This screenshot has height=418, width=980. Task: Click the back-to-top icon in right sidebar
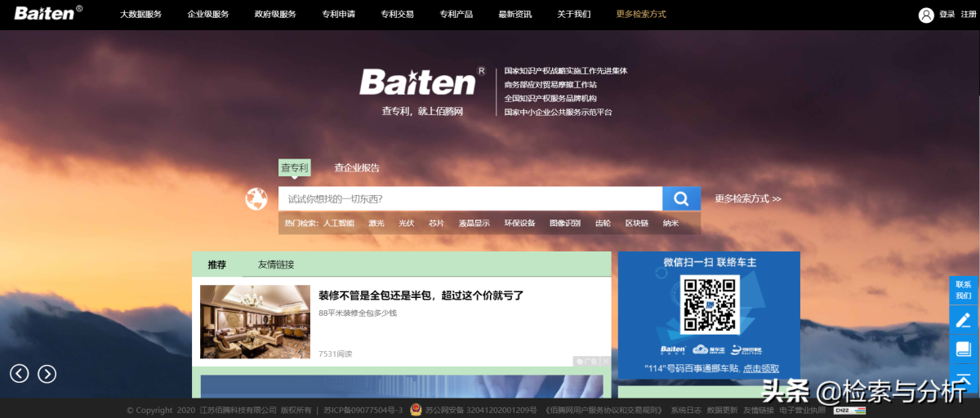[964, 377]
